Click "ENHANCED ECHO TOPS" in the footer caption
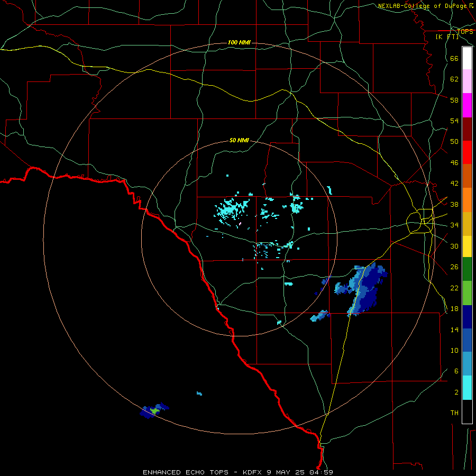The height and width of the screenshot is (476, 476). tap(186, 472)
